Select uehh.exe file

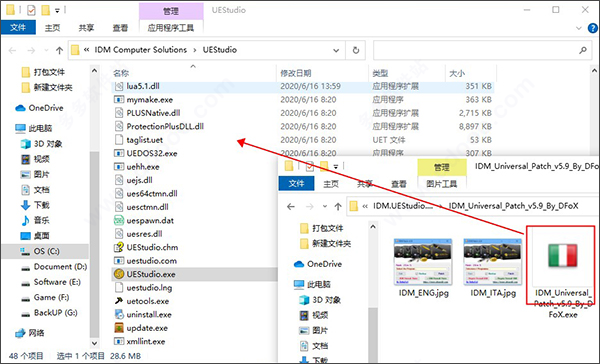143,167
